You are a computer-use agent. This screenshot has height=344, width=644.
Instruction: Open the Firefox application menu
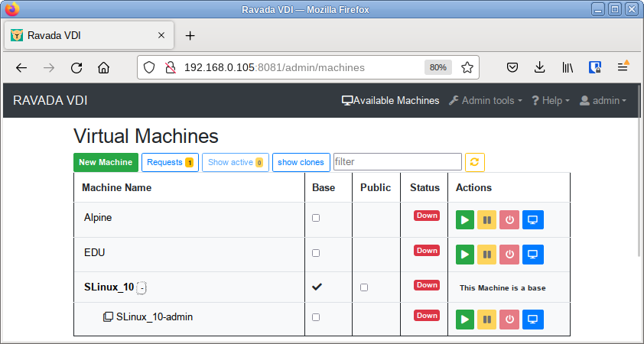pyautogui.click(x=623, y=67)
